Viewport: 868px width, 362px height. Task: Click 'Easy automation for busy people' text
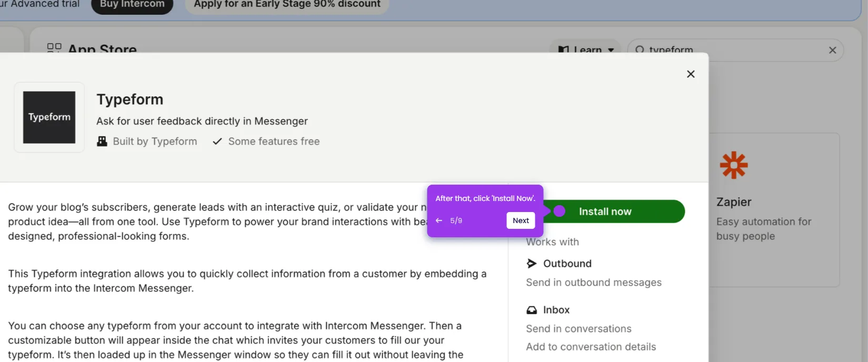point(764,229)
